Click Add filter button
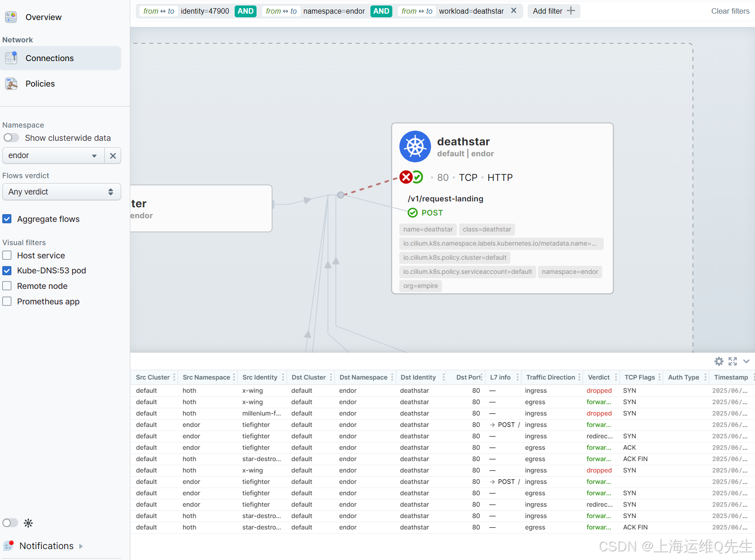 pyautogui.click(x=554, y=11)
